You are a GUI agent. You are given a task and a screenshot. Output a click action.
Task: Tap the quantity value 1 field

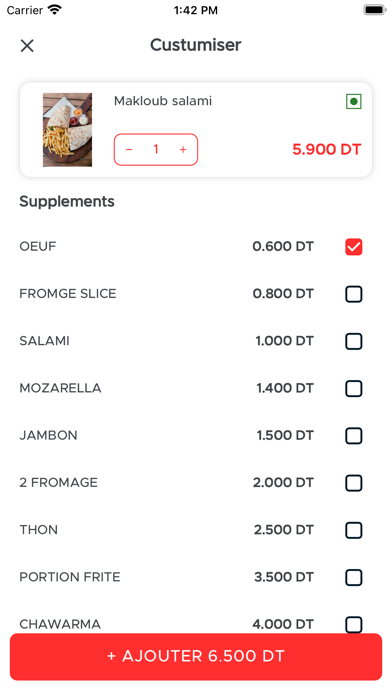[156, 150]
